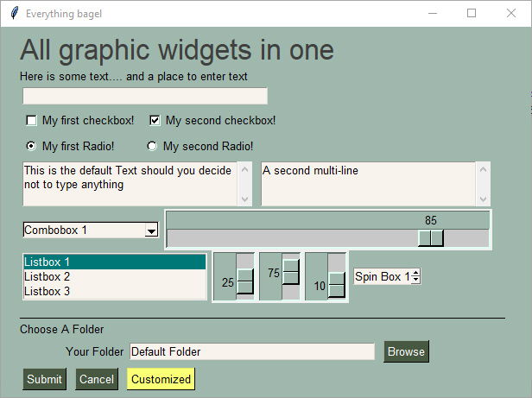Click the Spin Box 1 text value

click(383, 276)
